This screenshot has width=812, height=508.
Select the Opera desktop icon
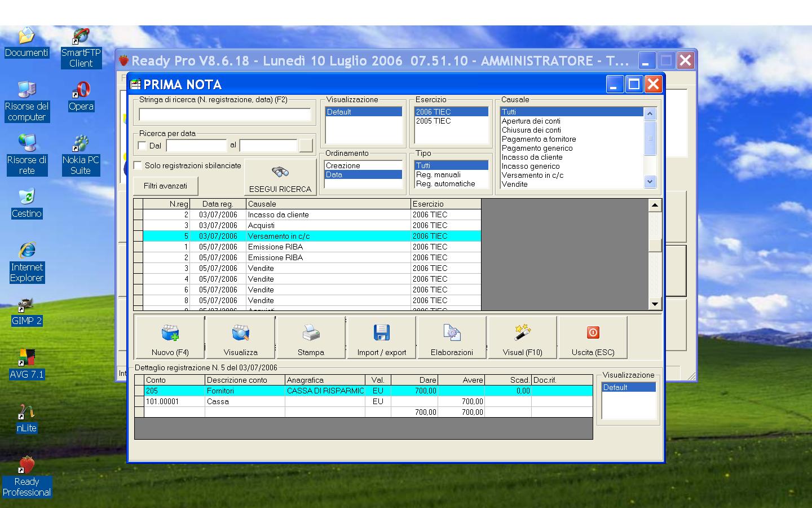pos(81,97)
